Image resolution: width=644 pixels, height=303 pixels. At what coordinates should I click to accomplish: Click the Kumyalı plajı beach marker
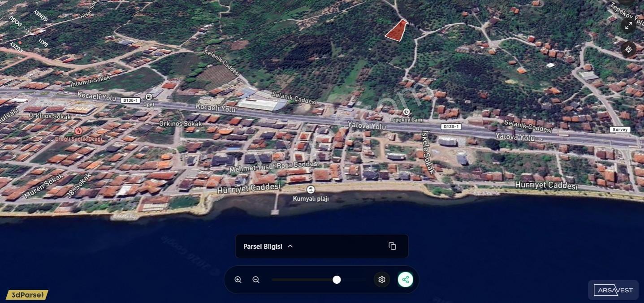click(310, 190)
